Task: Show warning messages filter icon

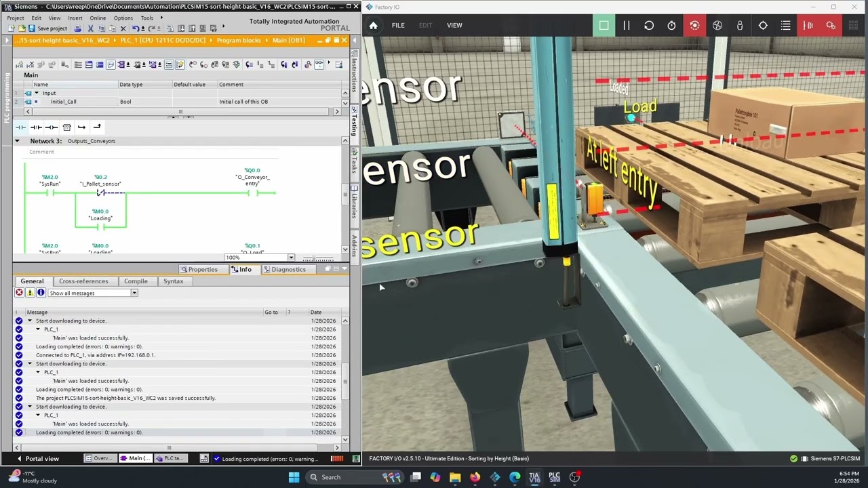Action: tap(30, 293)
